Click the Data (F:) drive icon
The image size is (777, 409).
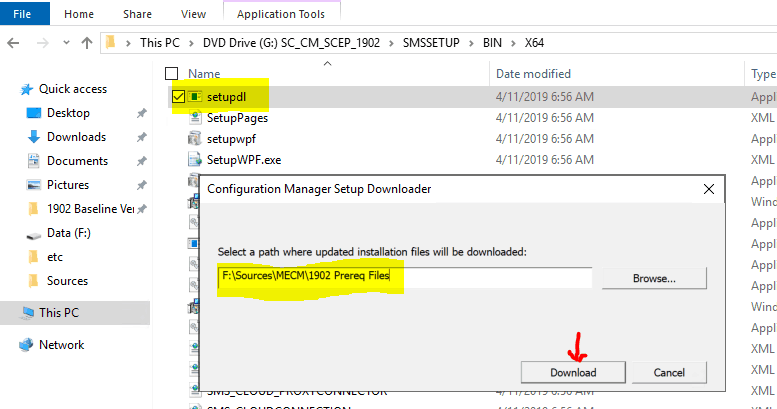tap(34, 235)
